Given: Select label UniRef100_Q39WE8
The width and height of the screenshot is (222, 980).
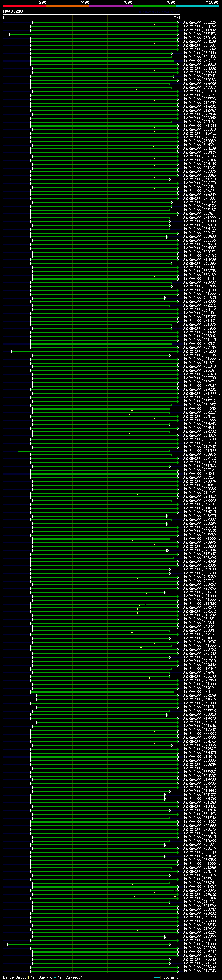Looking at the screenshot, I should 199,64.
